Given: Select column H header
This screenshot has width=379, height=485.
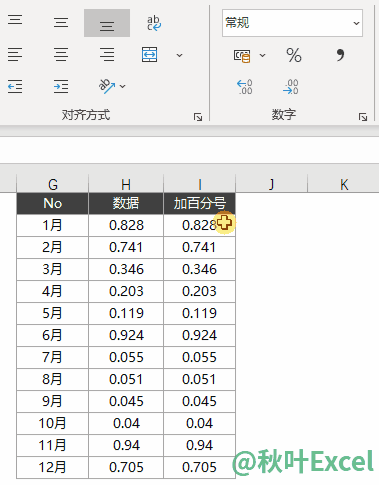Looking at the screenshot, I should (x=126, y=184).
